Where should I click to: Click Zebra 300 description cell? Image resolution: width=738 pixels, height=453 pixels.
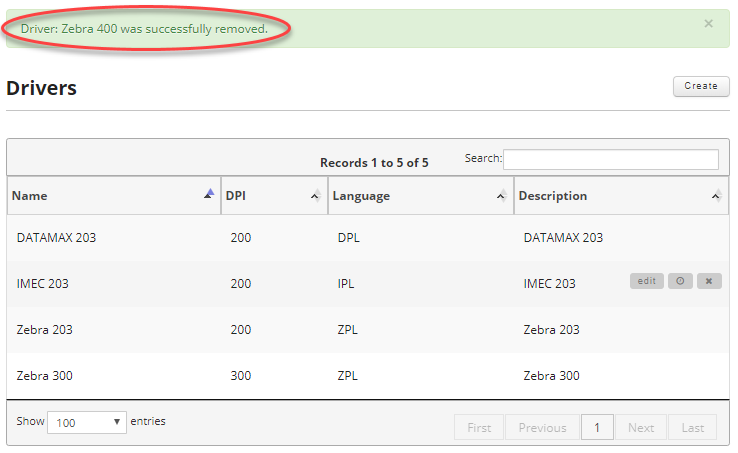click(x=552, y=376)
